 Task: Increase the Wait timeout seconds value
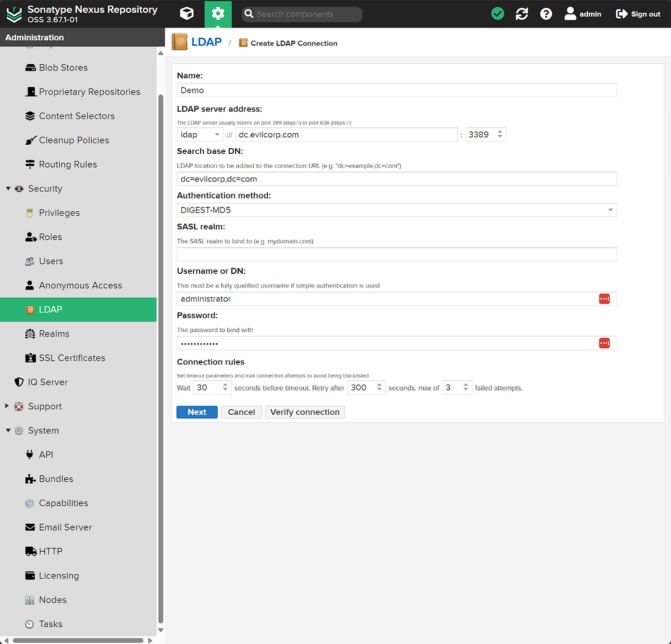coord(225,385)
